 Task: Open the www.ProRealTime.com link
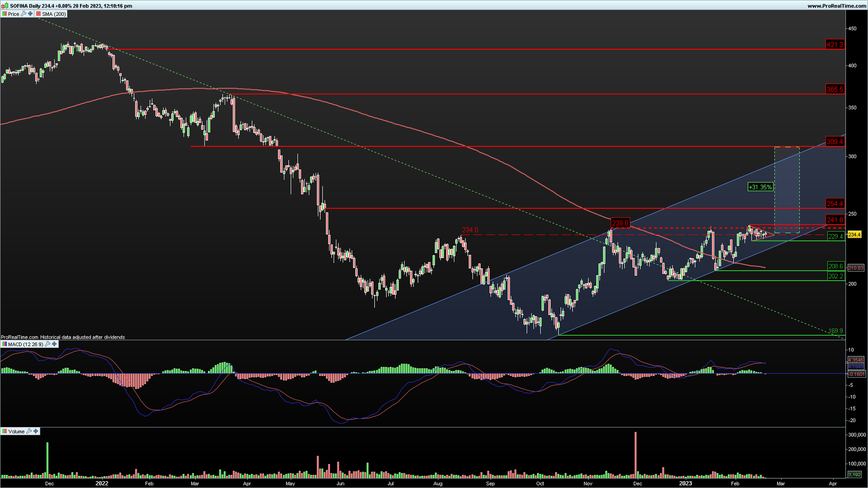click(837, 6)
